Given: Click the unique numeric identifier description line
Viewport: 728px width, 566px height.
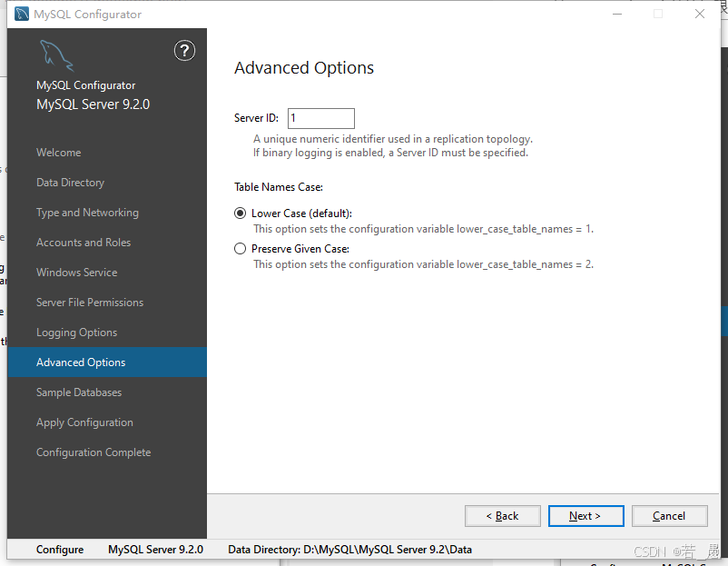Looking at the screenshot, I should pyautogui.click(x=393, y=139).
